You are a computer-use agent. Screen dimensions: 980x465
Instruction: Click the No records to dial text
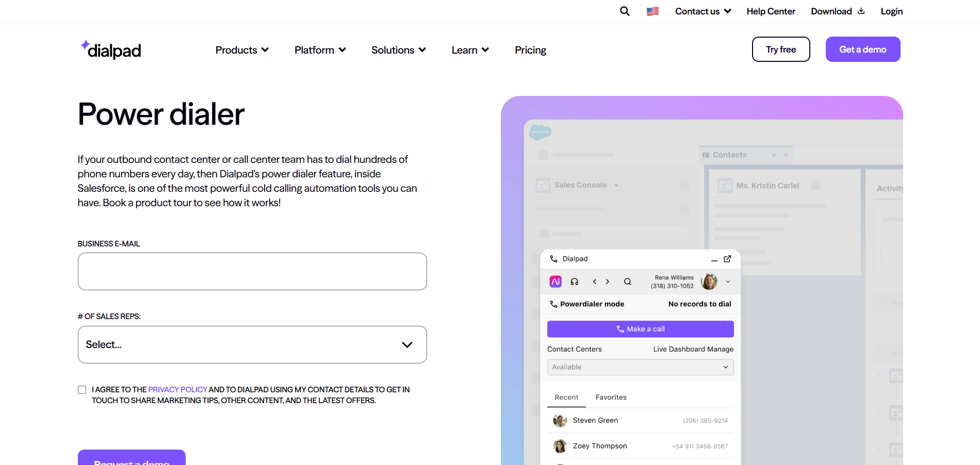700,304
